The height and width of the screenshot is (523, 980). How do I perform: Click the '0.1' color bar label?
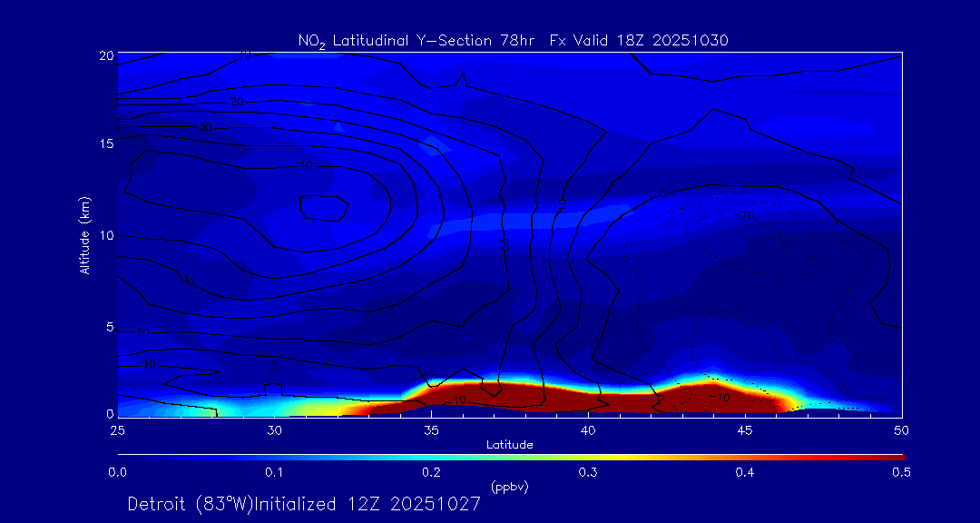(x=275, y=473)
